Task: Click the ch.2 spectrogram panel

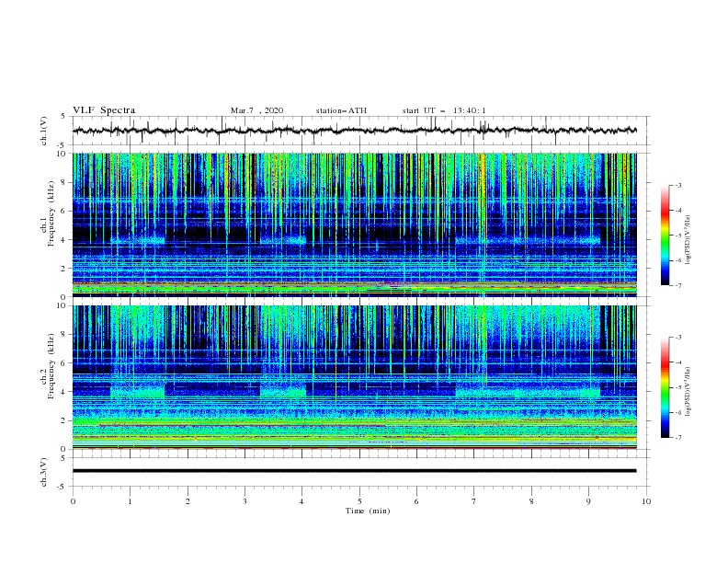Action: point(355,377)
